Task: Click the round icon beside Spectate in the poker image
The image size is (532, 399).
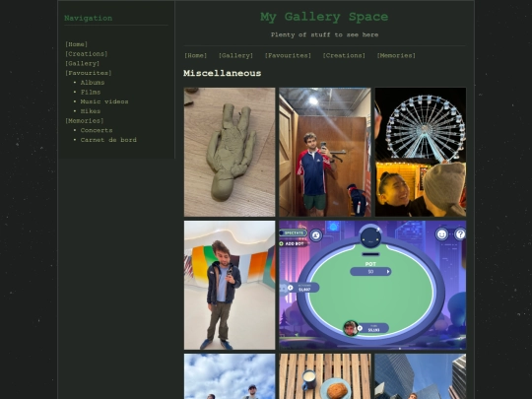Action: click(316, 235)
